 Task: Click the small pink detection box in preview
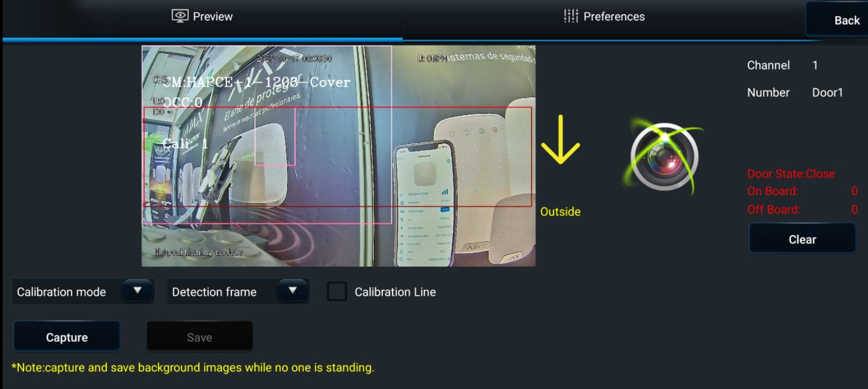click(x=275, y=136)
